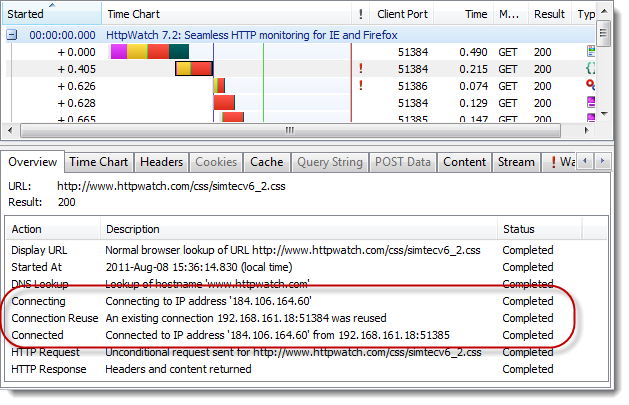Viewport: 629px width, 405px height.
Task: Select the request row starting at +0.626
Action: pos(300,86)
